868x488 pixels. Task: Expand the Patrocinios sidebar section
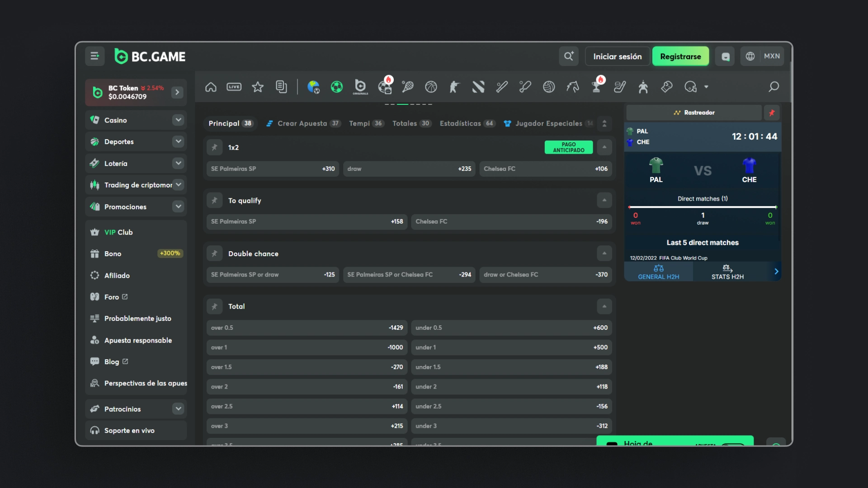pyautogui.click(x=178, y=409)
